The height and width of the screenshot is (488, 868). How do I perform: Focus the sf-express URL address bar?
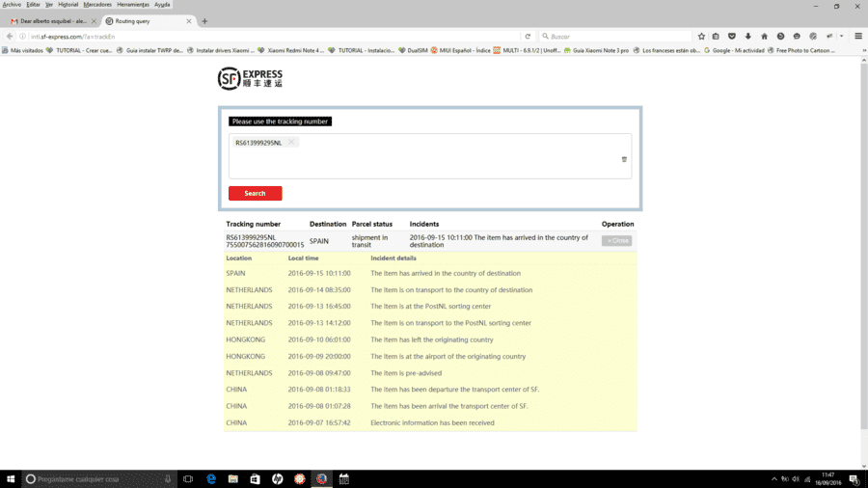274,37
